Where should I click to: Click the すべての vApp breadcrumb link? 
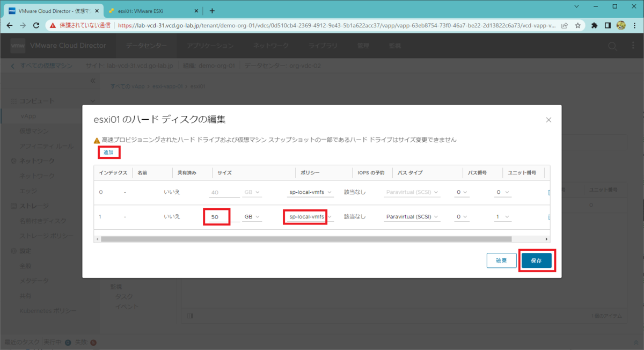pyautogui.click(x=128, y=86)
